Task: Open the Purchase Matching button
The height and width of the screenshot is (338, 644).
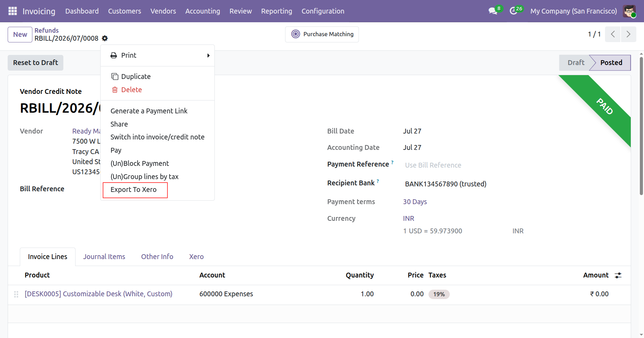Action: pos(322,34)
